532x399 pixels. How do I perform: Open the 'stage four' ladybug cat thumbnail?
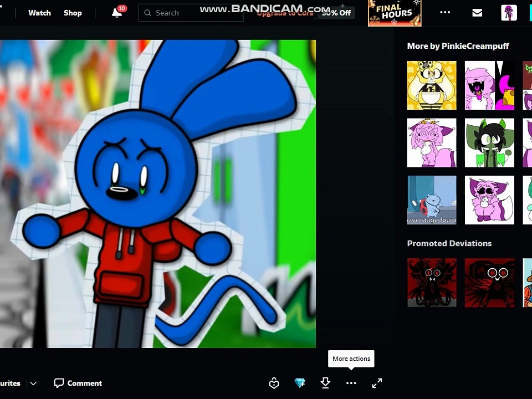tap(432, 200)
